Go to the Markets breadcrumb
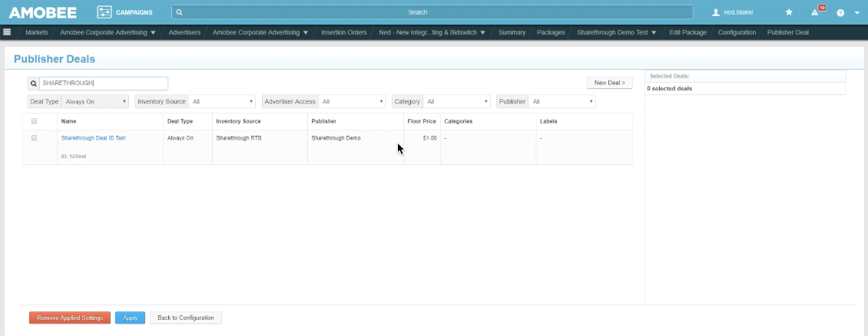The width and height of the screenshot is (868, 336). pyautogui.click(x=37, y=33)
